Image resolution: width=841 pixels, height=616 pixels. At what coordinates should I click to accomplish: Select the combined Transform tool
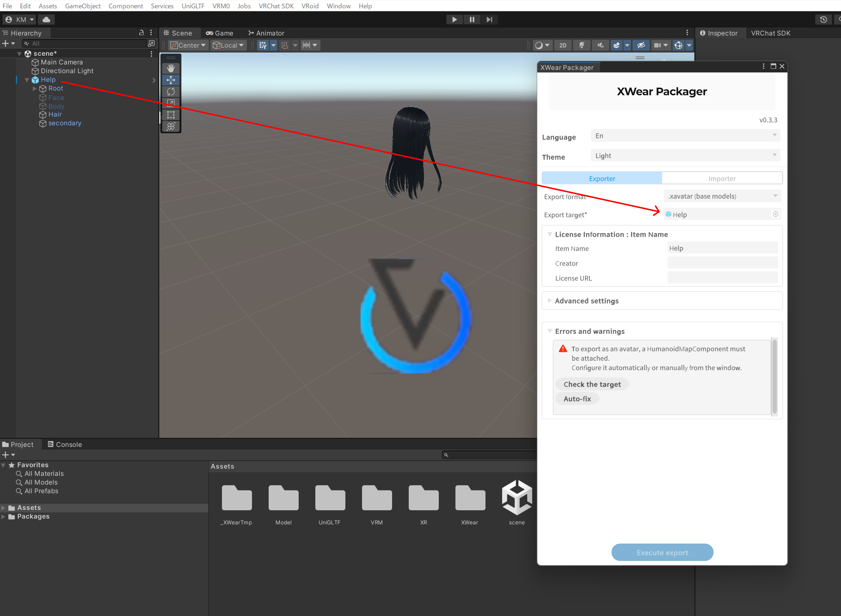171,126
